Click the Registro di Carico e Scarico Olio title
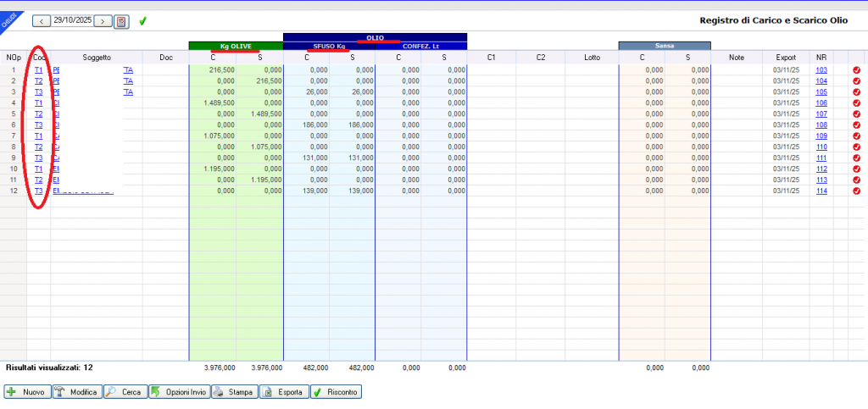 (773, 21)
